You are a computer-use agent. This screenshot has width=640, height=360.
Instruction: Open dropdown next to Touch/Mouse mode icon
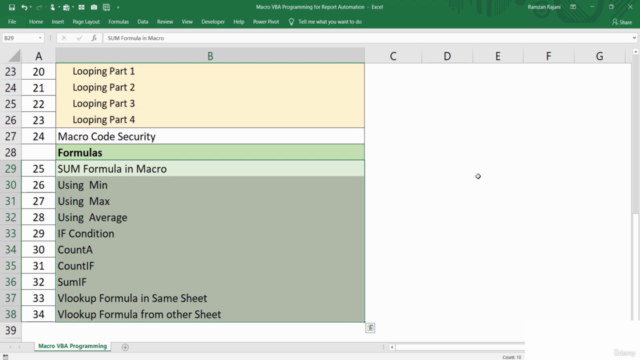point(59,7)
